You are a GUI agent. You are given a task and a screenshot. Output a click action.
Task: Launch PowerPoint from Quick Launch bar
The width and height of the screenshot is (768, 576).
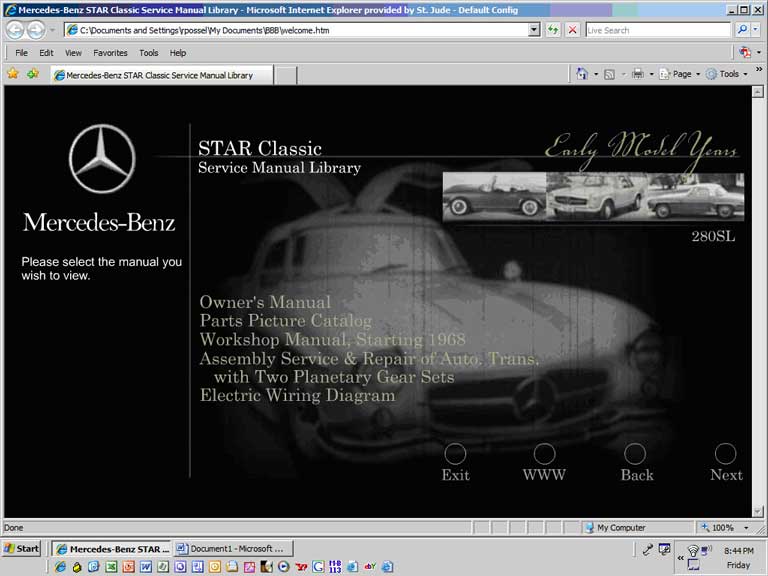(129, 567)
